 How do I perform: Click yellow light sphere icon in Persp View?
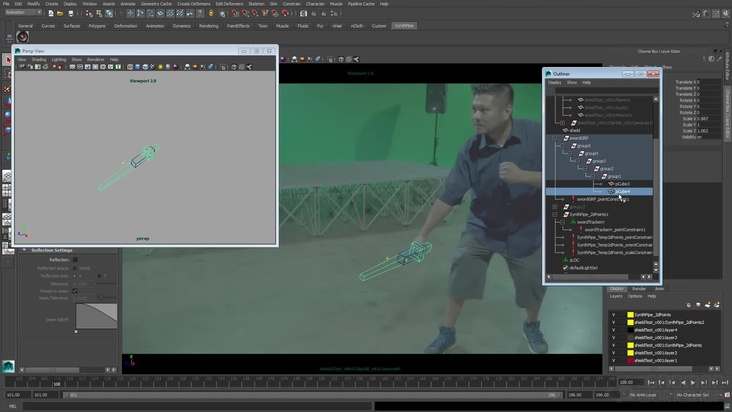pos(161,67)
